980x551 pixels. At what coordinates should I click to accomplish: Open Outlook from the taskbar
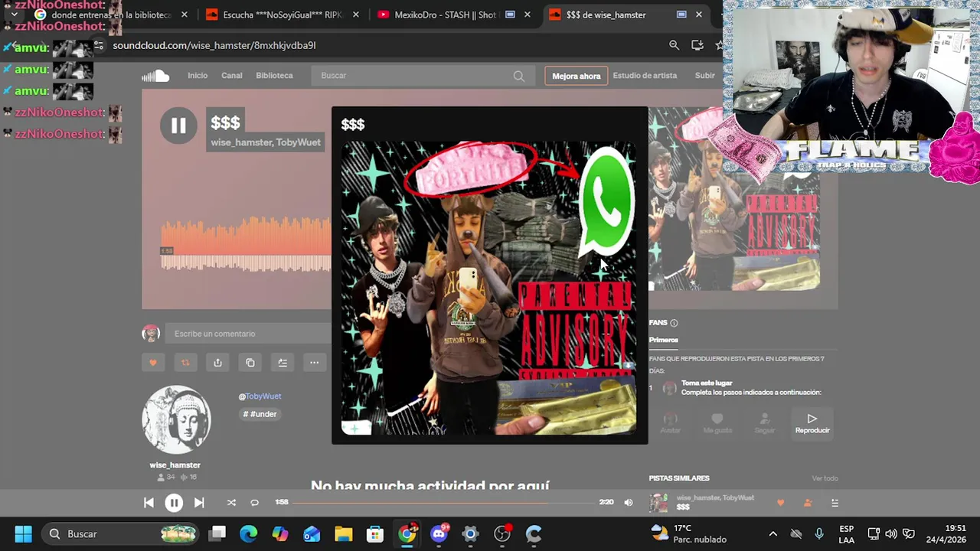[x=312, y=533]
